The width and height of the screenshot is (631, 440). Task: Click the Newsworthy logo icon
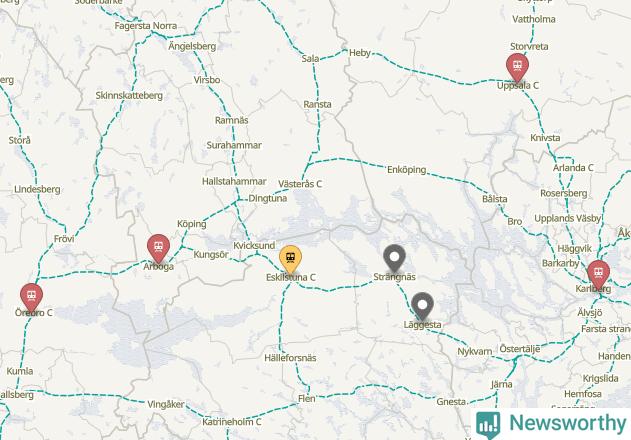(x=488, y=424)
